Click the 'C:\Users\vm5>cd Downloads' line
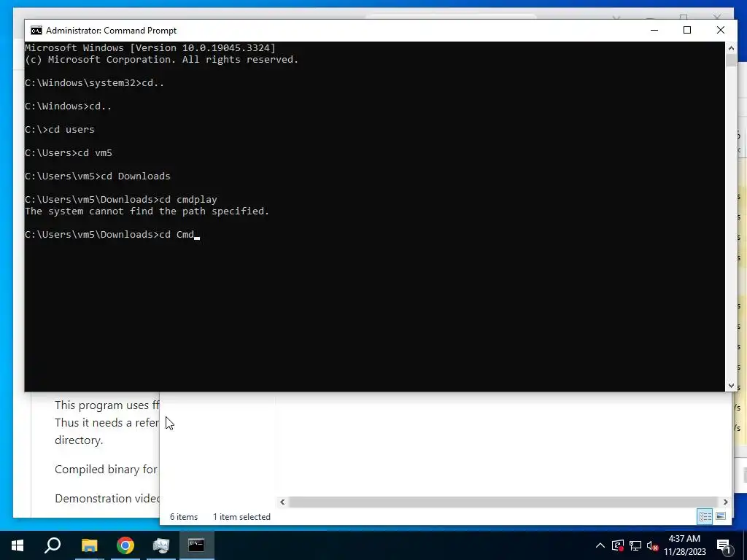The image size is (747, 560). click(98, 176)
